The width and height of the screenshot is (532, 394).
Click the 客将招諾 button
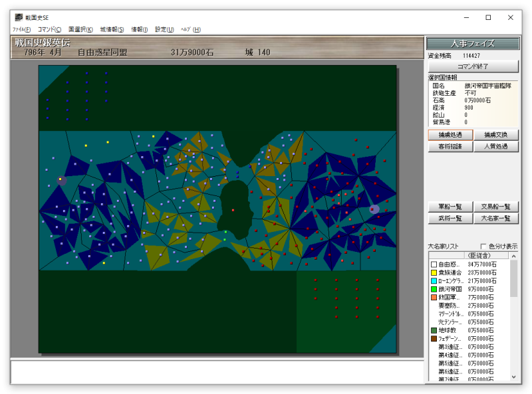tap(450, 146)
